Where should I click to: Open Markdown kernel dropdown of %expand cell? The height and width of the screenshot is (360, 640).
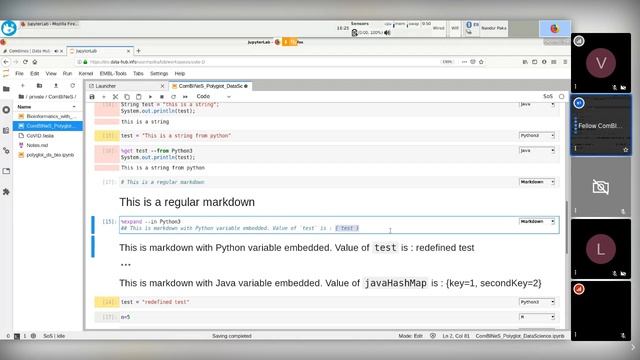(x=537, y=221)
